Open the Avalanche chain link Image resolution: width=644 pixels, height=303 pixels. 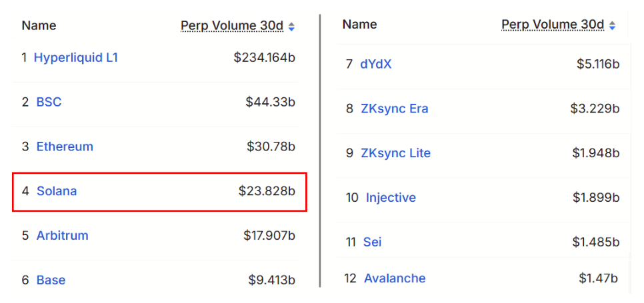395,278
